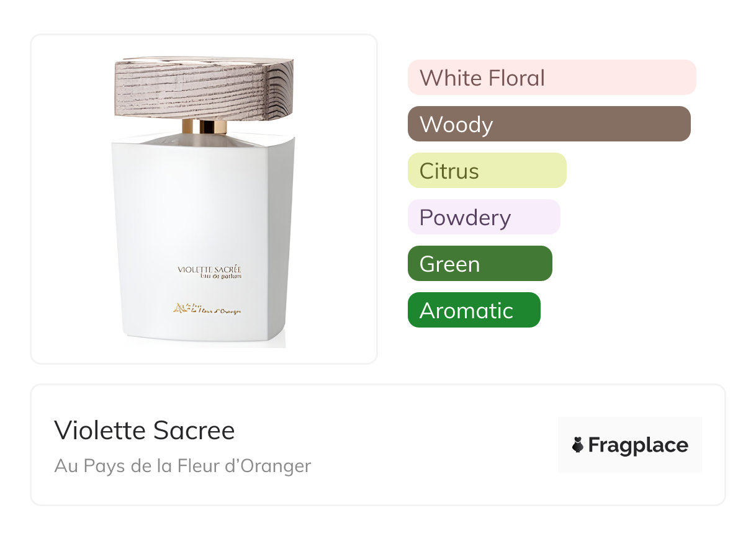Click the Violette Sacrée label on bottle
This screenshot has width=756, height=536.
[210, 269]
